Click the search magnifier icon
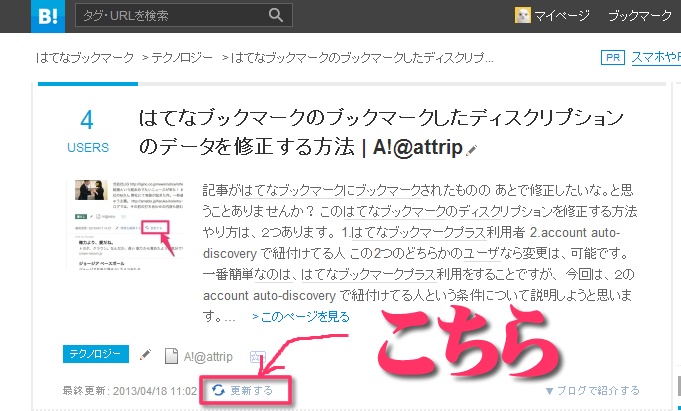 (276, 15)
